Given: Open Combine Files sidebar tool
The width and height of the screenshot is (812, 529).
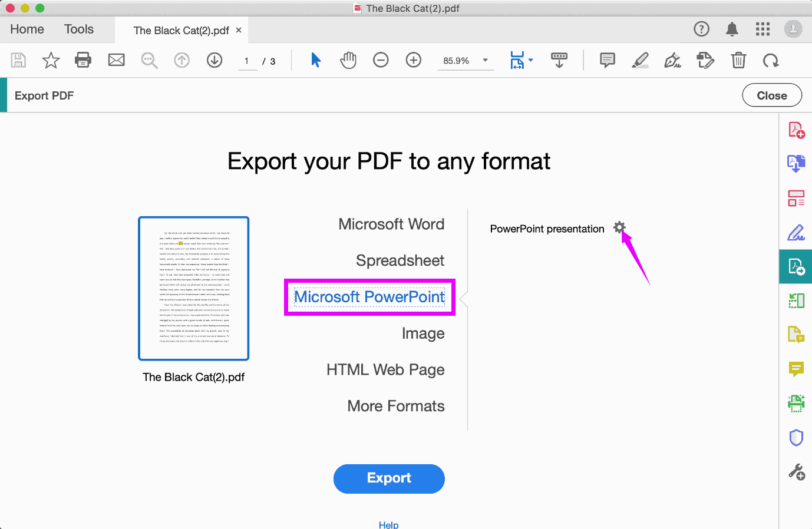Looking at the screenshot, I should [x=796, y=163].
